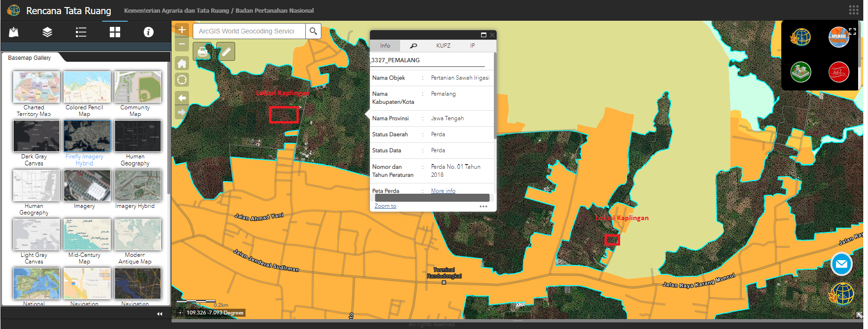Viewport: 868px width, 329px height.
Task: Click the 3327_PEMALANG popup title
Action: [x=395, y=60]
